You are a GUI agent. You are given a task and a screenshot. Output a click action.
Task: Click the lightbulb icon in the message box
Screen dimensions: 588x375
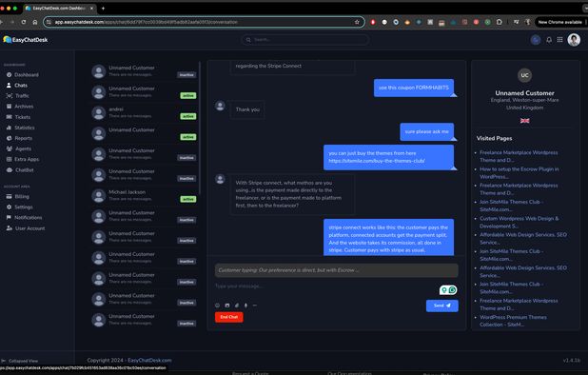(x=444, y=290)
